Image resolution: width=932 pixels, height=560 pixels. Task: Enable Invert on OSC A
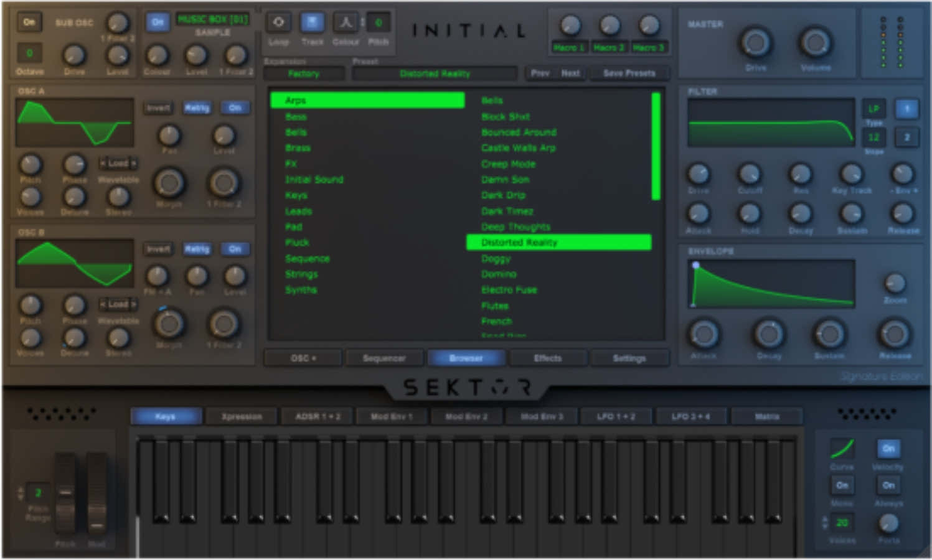pyautogui.click(x=158, y=108)
